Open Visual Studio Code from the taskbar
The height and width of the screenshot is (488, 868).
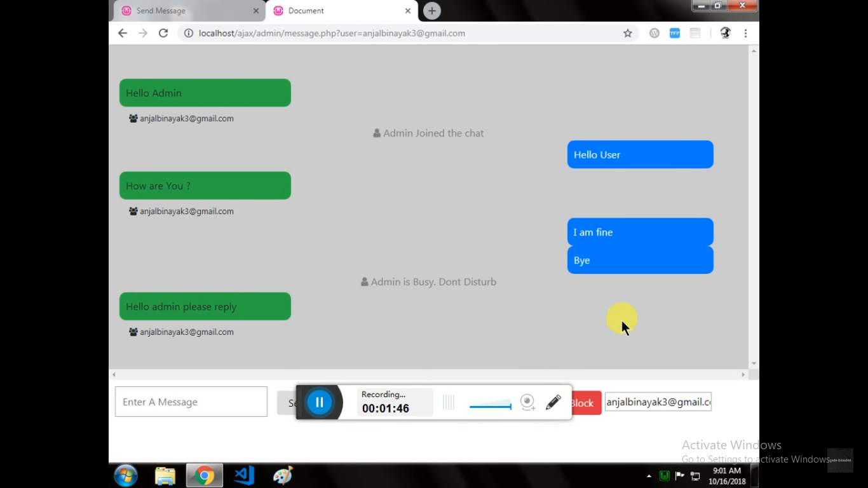[x=243, y=475]
